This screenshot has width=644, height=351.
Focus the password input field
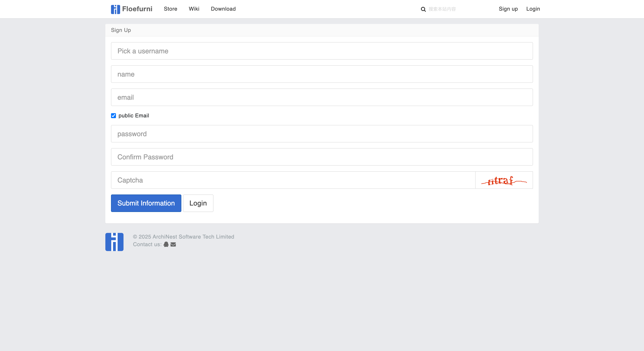(x=322, y=134)
